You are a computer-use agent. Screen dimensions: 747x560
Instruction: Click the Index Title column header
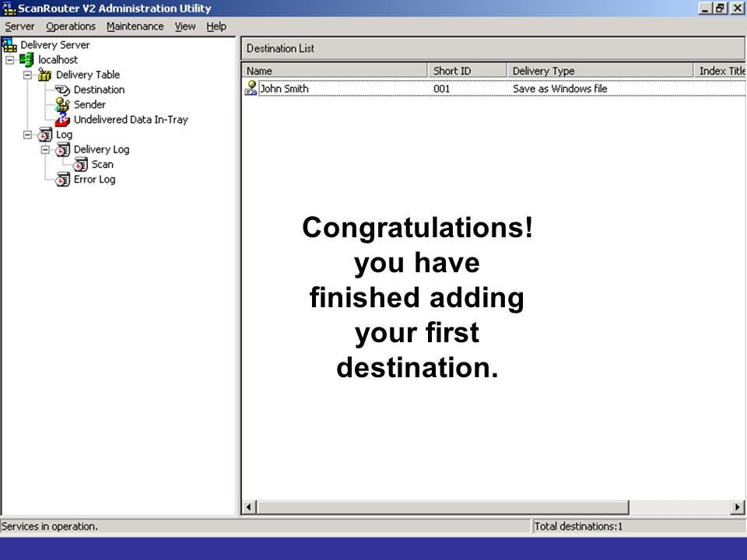[720, 71]
